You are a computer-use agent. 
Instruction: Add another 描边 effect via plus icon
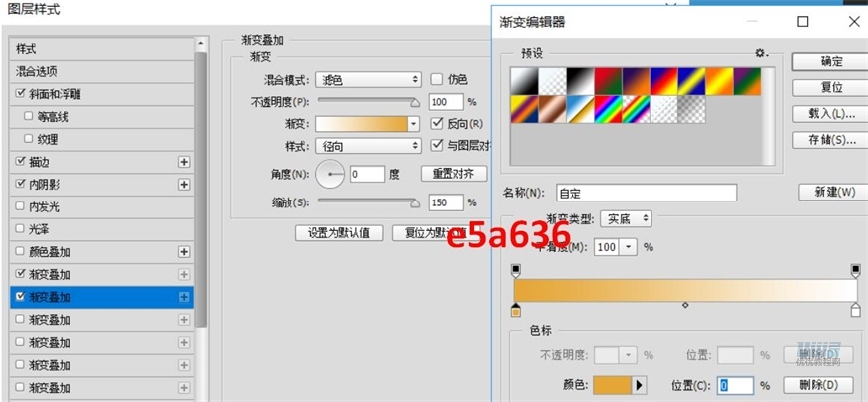184,162
